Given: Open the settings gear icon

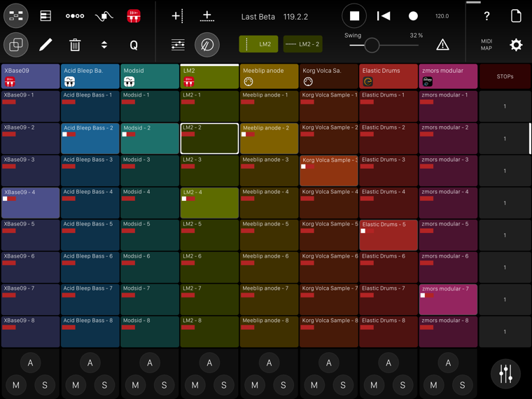Looking at the screenshot, I should 516,45.
